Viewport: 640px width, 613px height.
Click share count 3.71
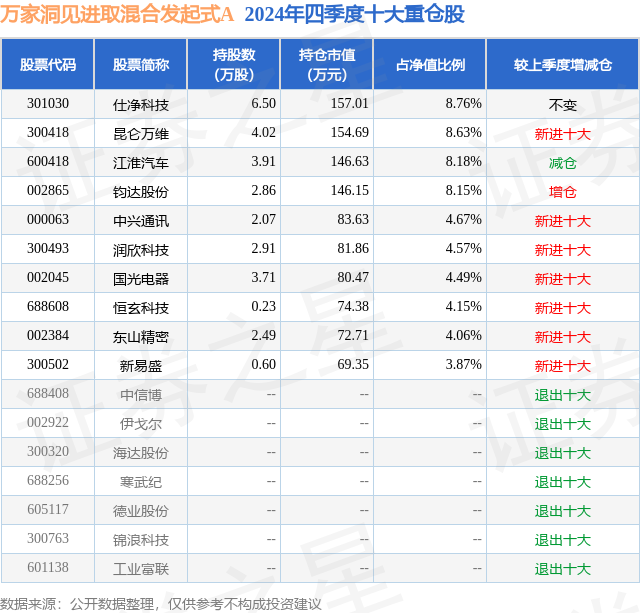[x=264, y=278]
